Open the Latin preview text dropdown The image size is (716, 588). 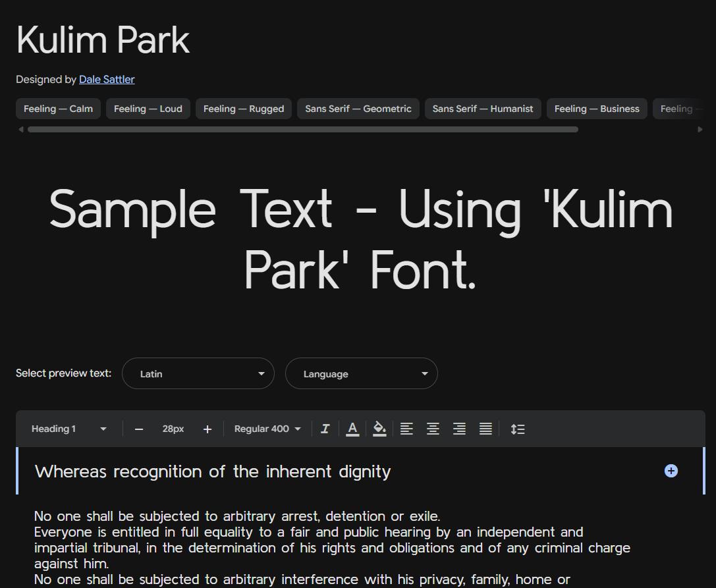tap(198, 373)
